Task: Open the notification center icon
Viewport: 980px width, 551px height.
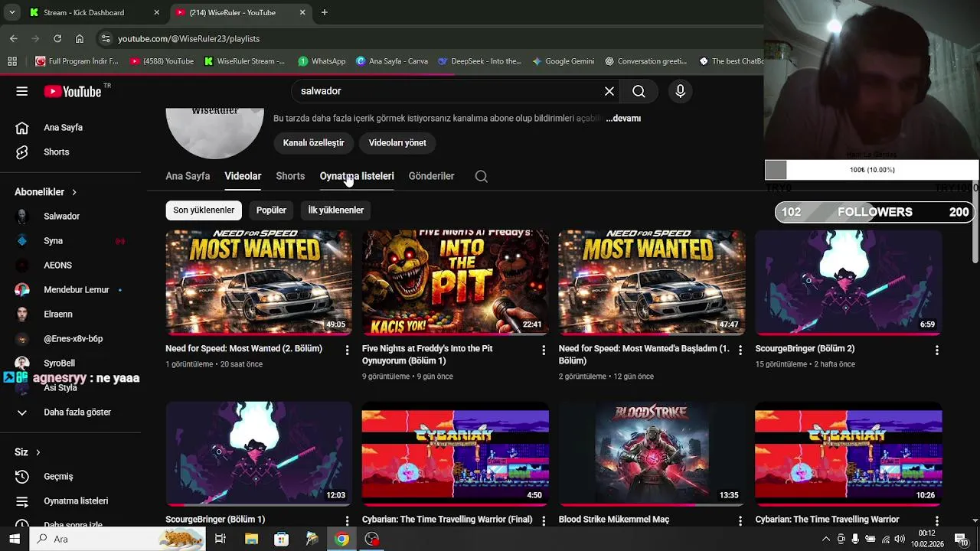Action: (961, 539)
